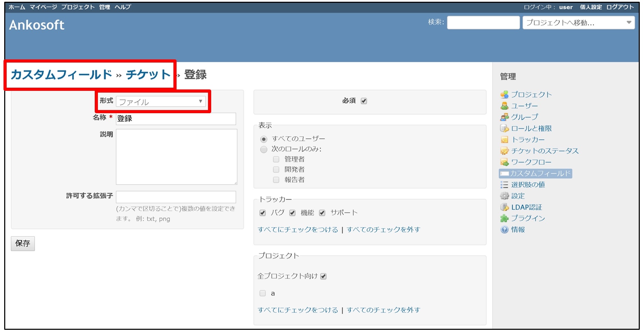Image resolution: width=644 pixels, height=334 pixels.
Task: Click inside the 許可する拡張子 field
Action: click(177, 197)
